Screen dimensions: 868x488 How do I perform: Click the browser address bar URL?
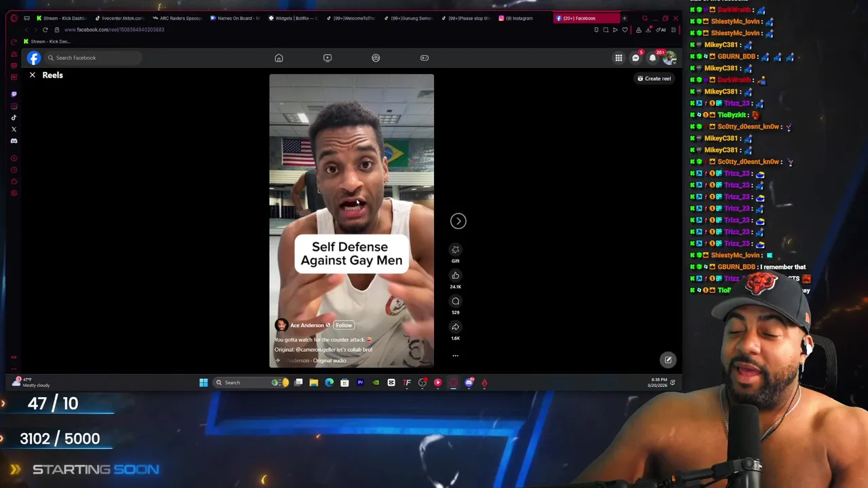point(114,30)
